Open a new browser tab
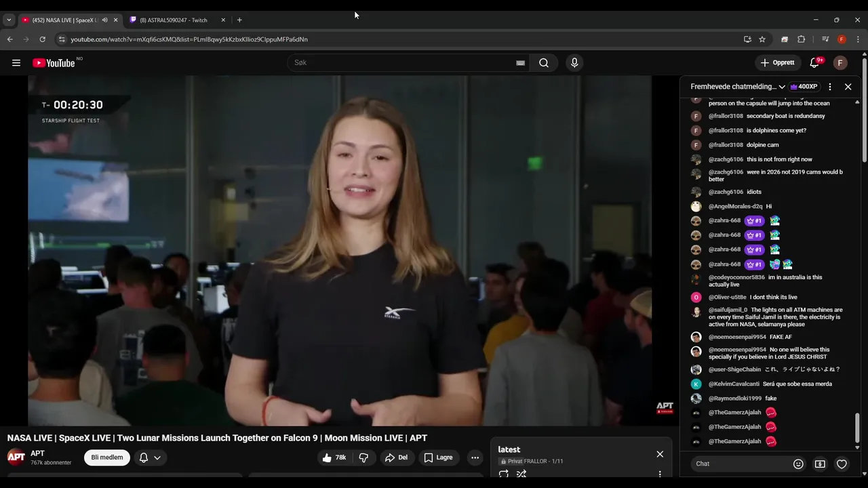The width and height of the screenshot is (868, 488). point(239,20)
